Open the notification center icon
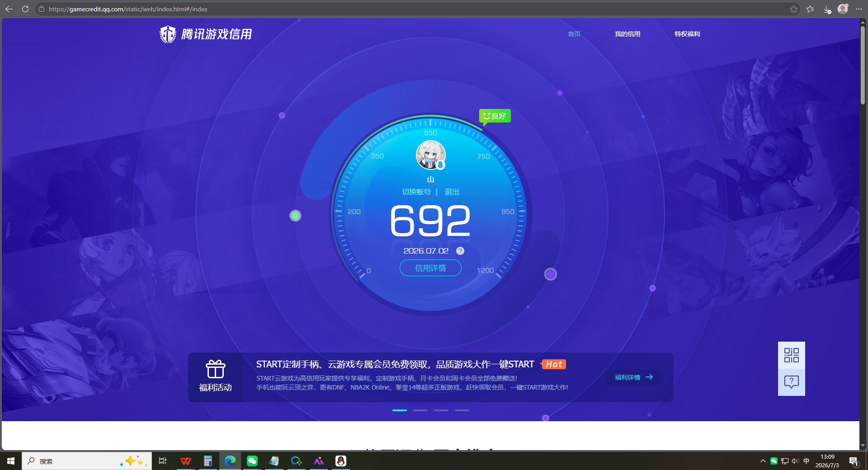 [x=854, y=461]
